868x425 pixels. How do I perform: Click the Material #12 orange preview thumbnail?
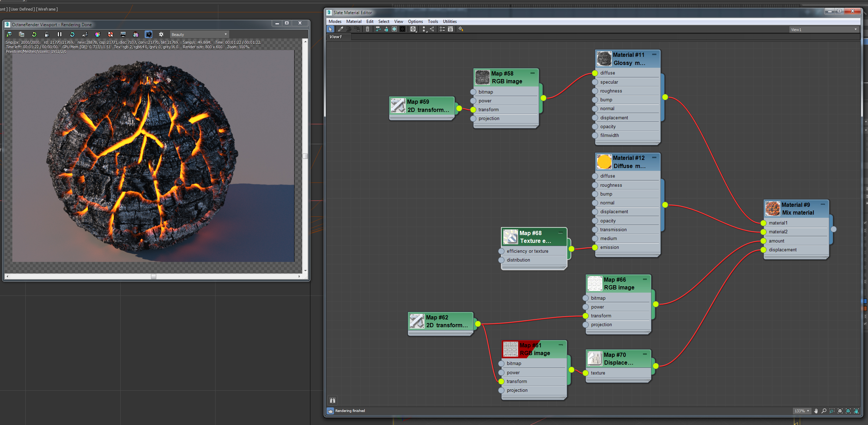pyautogui.click(x=604, y=162)
